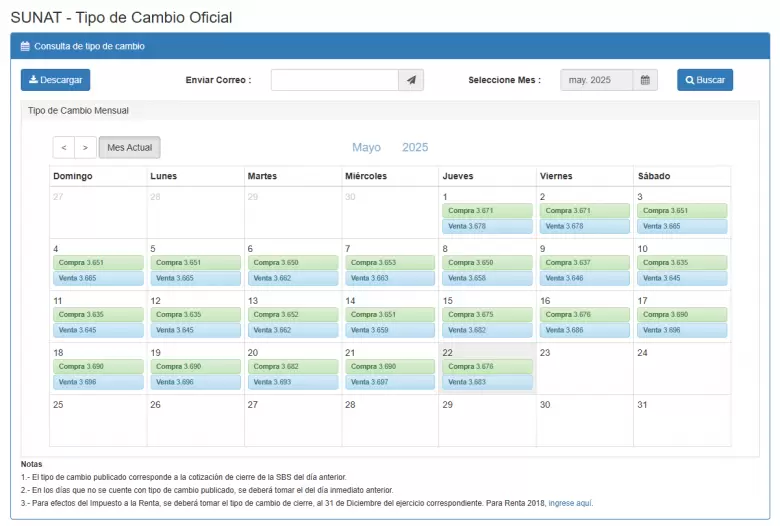Screen dimensions: 780x526
Task: Click the Consulta de tipo de cambio header
Action: pos(89,46)
